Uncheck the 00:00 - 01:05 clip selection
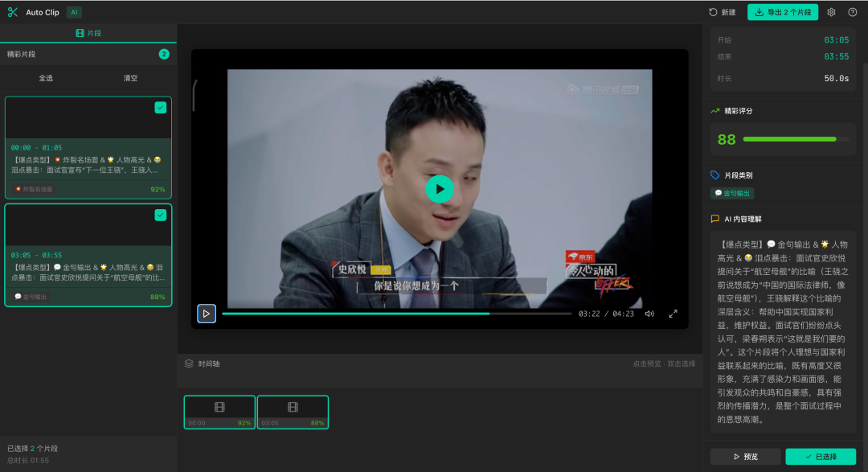This screenshot has width=868, height=472. [x=160, y=106]
